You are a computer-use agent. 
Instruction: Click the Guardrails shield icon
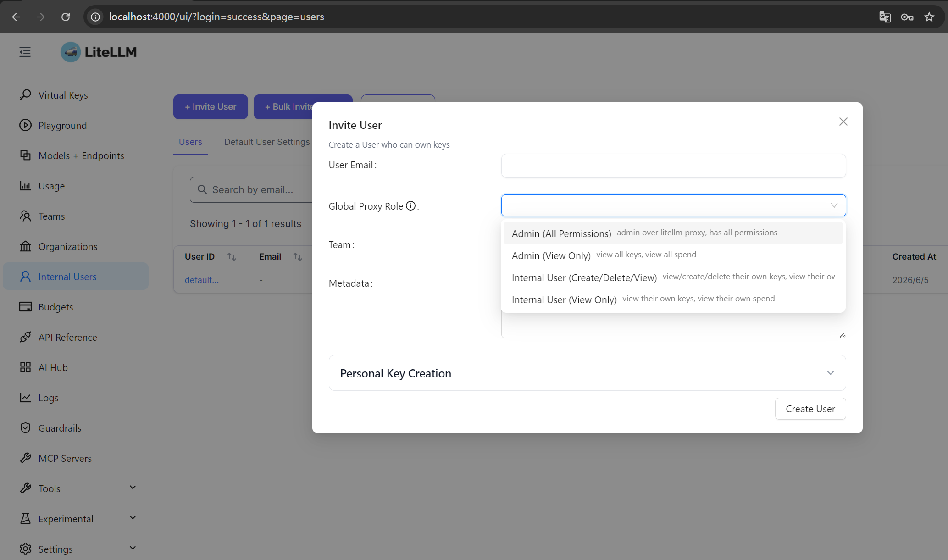pyautogui.click(x=26, y=428)
